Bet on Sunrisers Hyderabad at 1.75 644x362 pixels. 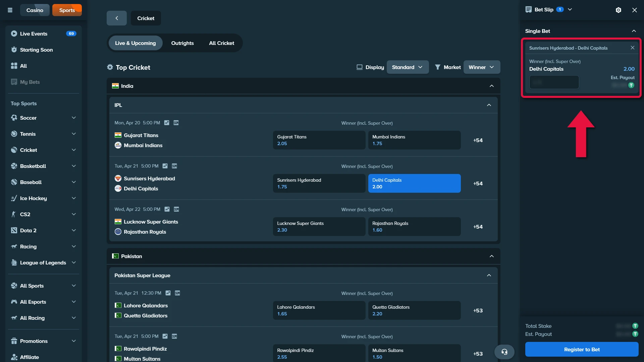tap(319, 183)
